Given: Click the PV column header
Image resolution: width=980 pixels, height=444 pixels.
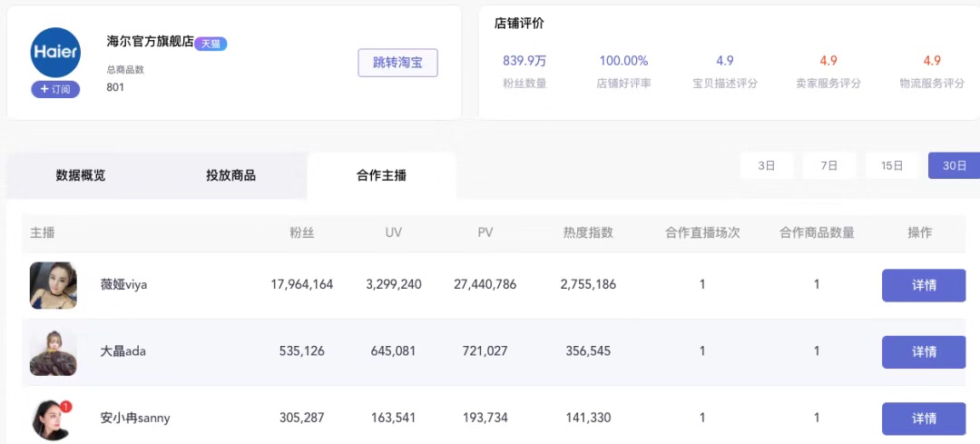Looking at the screenshot, I should coord(485,233).
